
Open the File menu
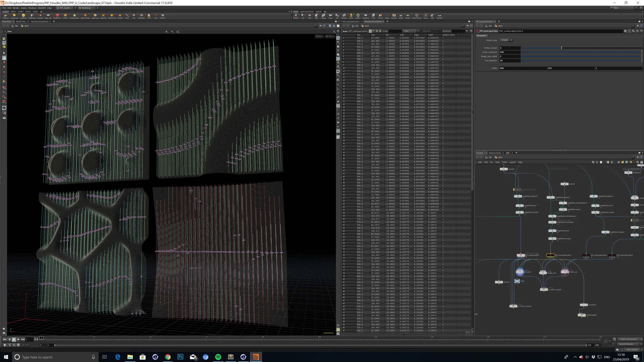(x=4, y=8)
